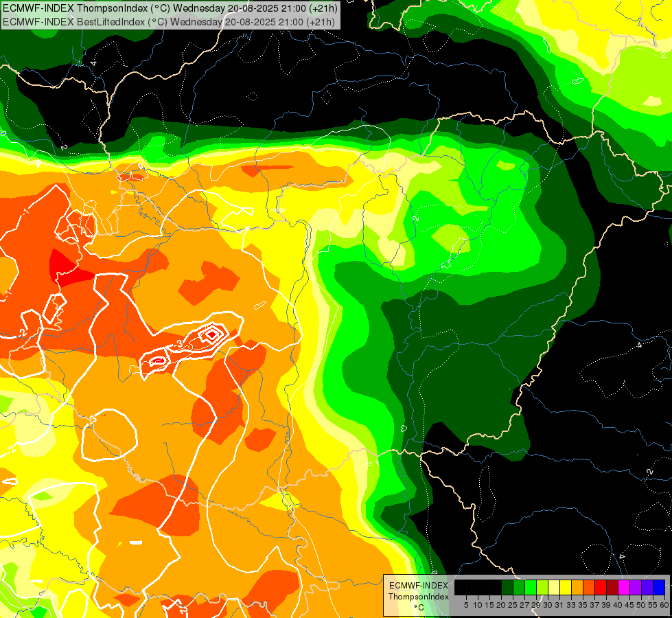Click the °C unit label in legend

[419, 607]
